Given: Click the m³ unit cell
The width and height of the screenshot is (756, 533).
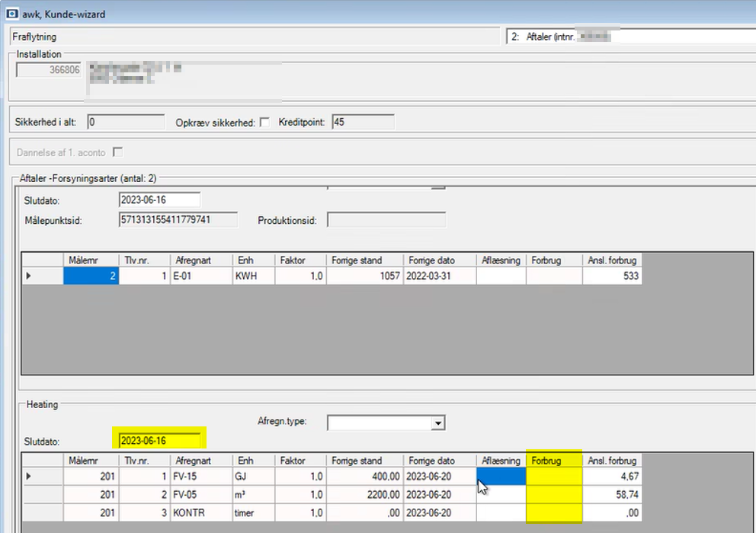Looking at the screenshot, I should pos(254,494).
